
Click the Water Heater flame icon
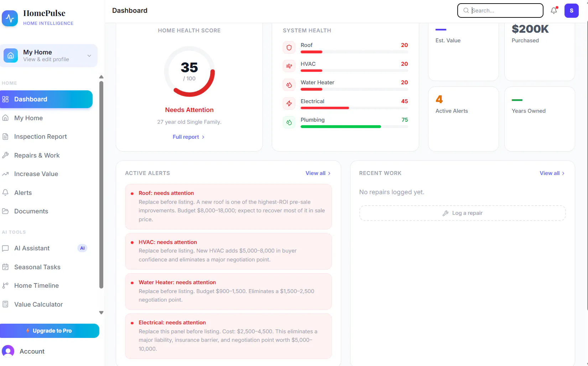click(289, 85)
